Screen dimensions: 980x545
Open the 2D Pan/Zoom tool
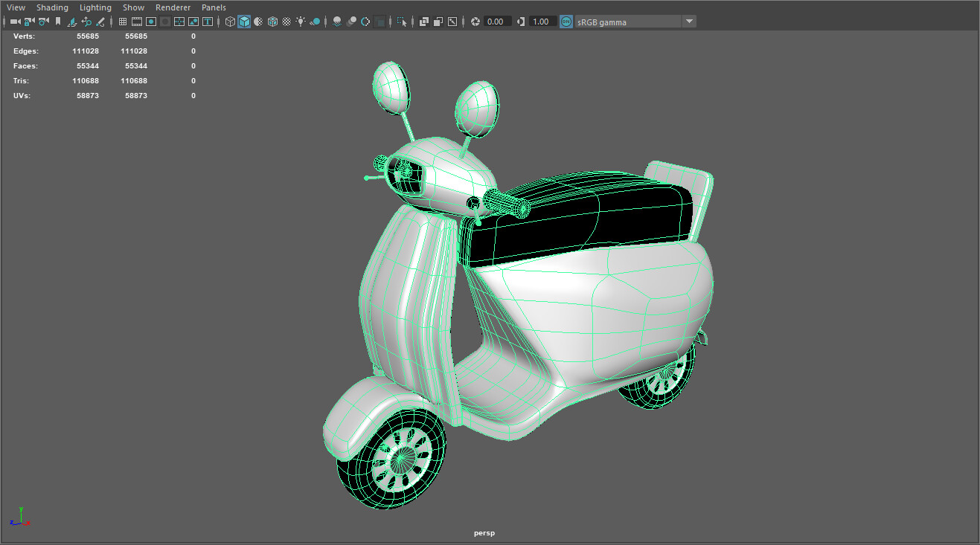[86, 22]
